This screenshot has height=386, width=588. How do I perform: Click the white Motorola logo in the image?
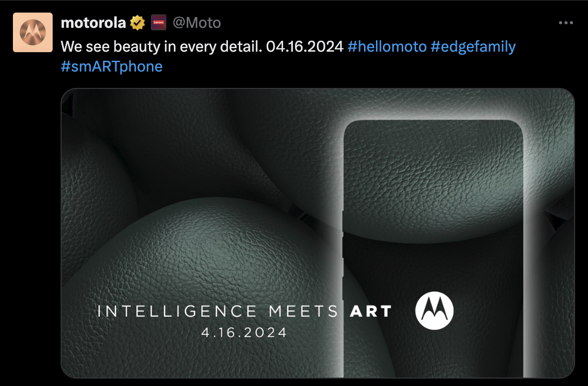click(x=434, y=310)
